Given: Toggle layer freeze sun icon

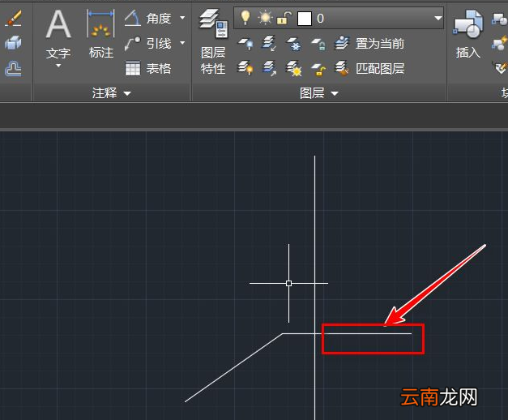Looking at the screenshot, I should coord(265,18).
